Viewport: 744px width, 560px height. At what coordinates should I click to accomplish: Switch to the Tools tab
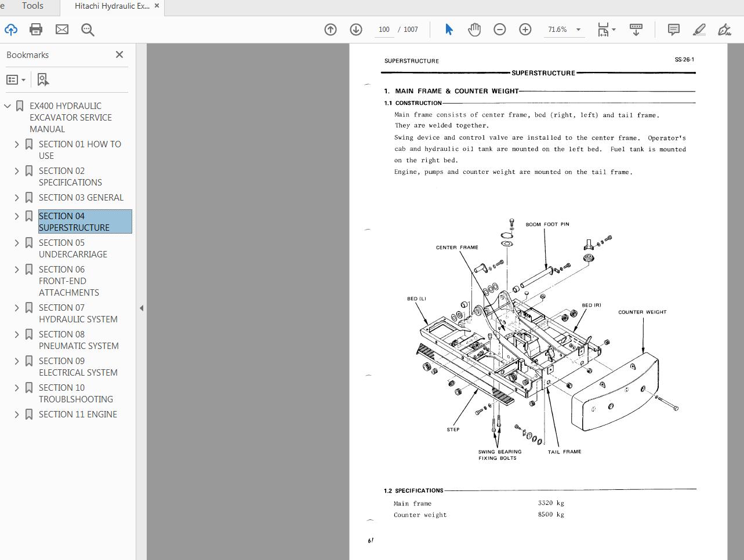tap(32, 6)
